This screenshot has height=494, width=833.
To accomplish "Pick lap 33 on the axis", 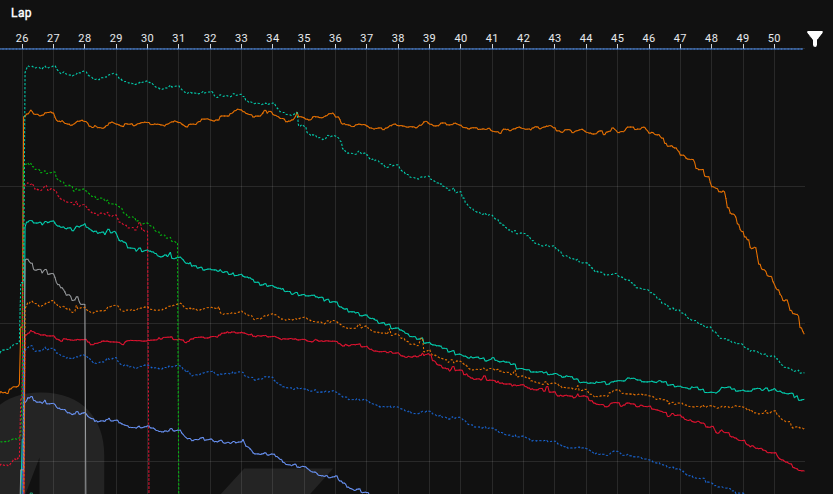I will pyautogui.click(x=241, y=38).
